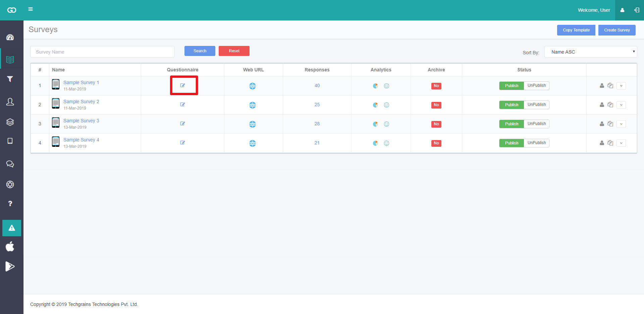Open the tablet device sidebar icon
The width and height of the screenshot is (644, 314).
pyautogui.click(x=10, y=141)
